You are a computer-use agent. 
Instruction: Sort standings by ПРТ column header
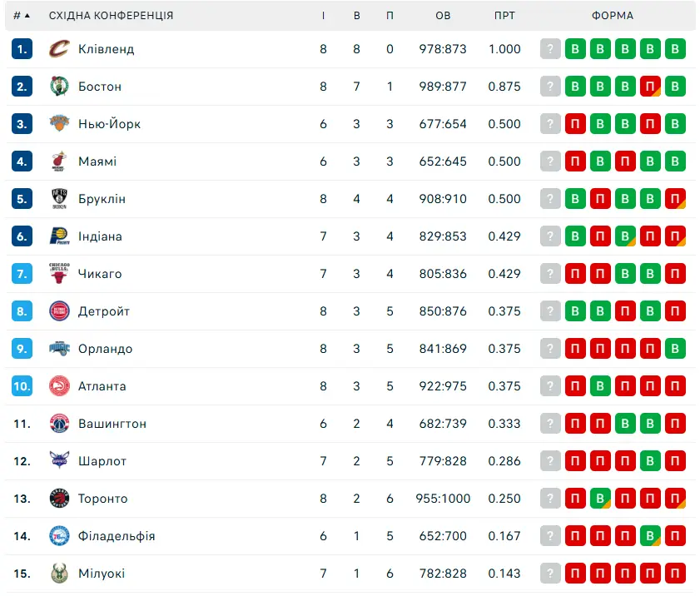tap(504, 16)
